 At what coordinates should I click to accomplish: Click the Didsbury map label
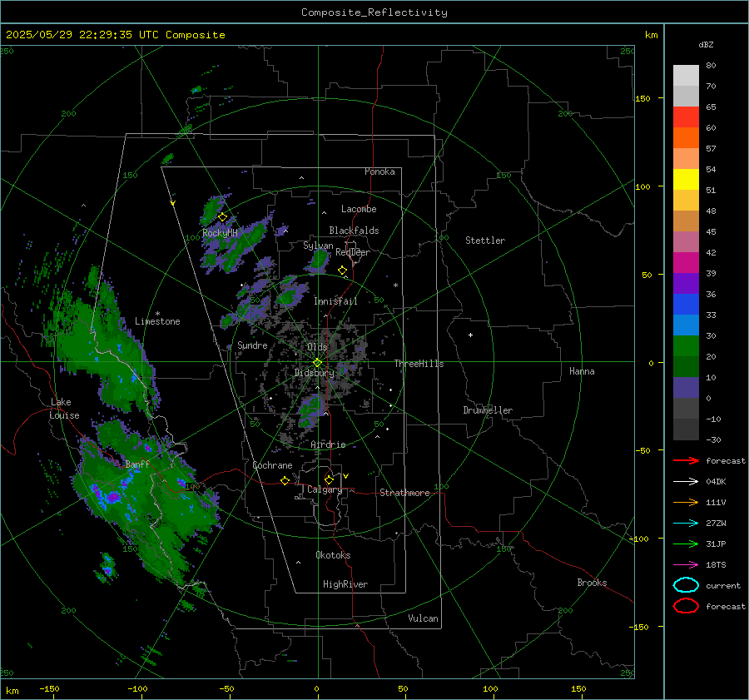coord(314,373)
